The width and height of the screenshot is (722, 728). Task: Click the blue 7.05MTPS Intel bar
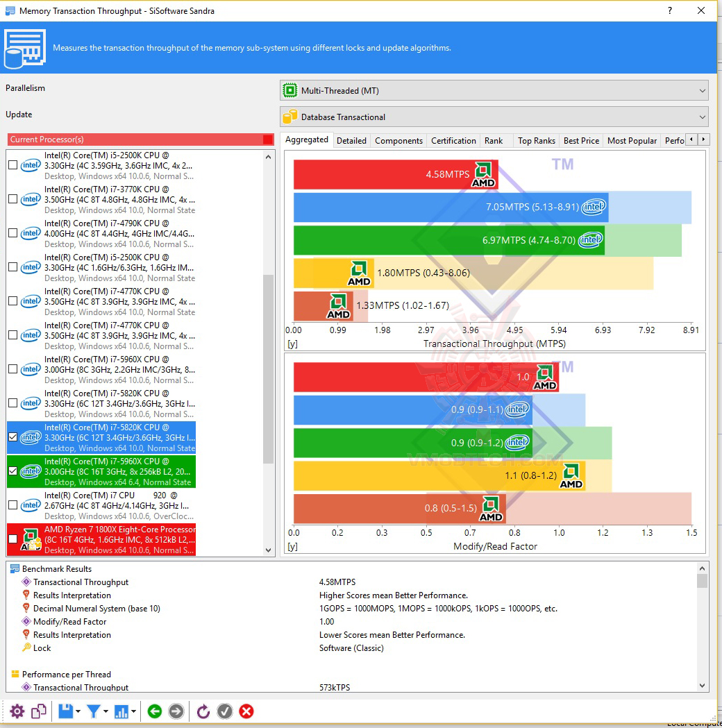[x=451, y=207]
